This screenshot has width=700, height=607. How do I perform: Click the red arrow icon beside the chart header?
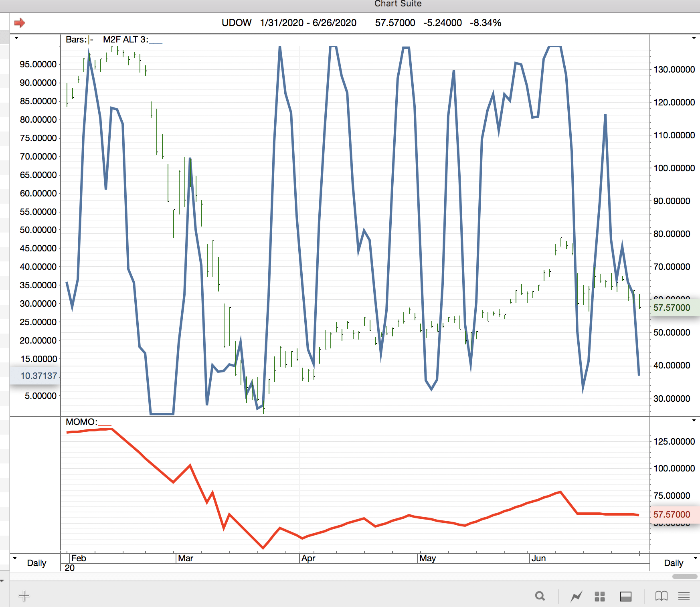pos(19,23)
